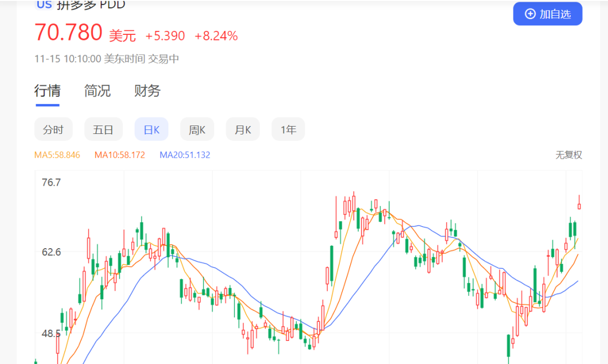Click the +5.390 price change value

tap(165, 36)
